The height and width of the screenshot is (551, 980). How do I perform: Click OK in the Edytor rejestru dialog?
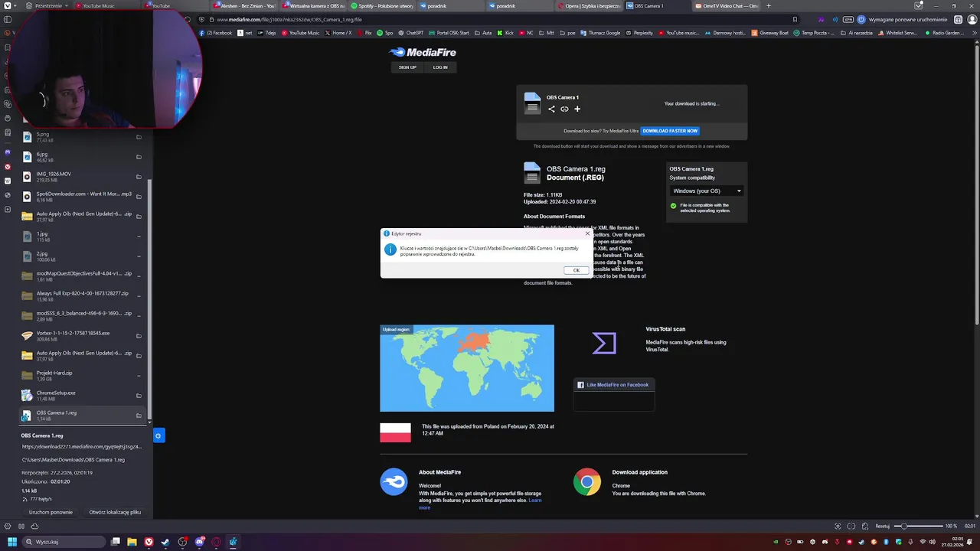(577, 270)
